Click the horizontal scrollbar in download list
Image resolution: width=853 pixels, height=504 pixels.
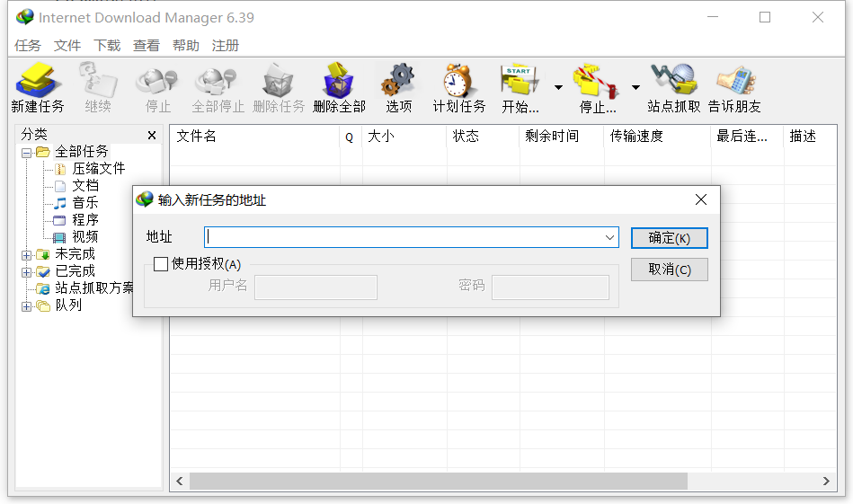pyautogui.click(x=439, y=482)
